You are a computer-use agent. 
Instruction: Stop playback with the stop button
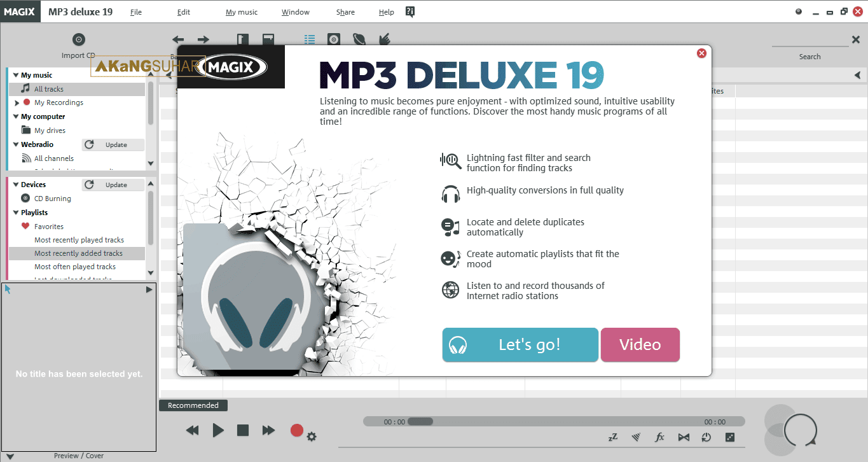tap(243, 430)
